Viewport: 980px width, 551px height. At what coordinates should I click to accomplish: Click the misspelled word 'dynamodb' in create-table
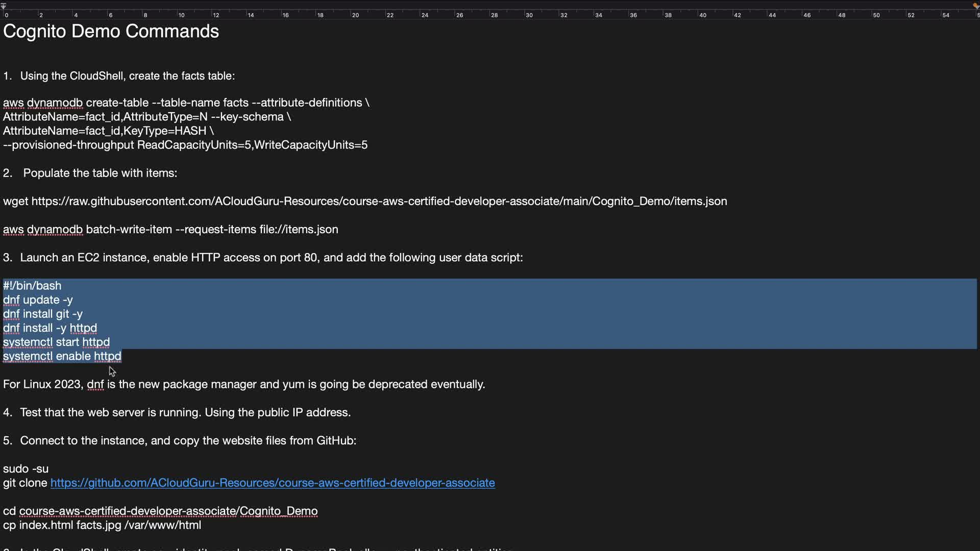click(x=55, y=103)
